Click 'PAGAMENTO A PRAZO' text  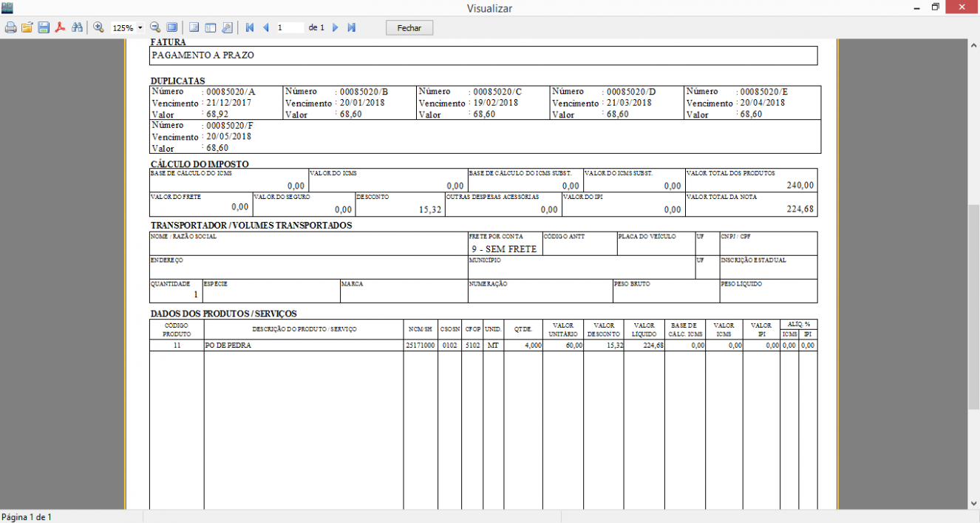click(x=203, y=55)
